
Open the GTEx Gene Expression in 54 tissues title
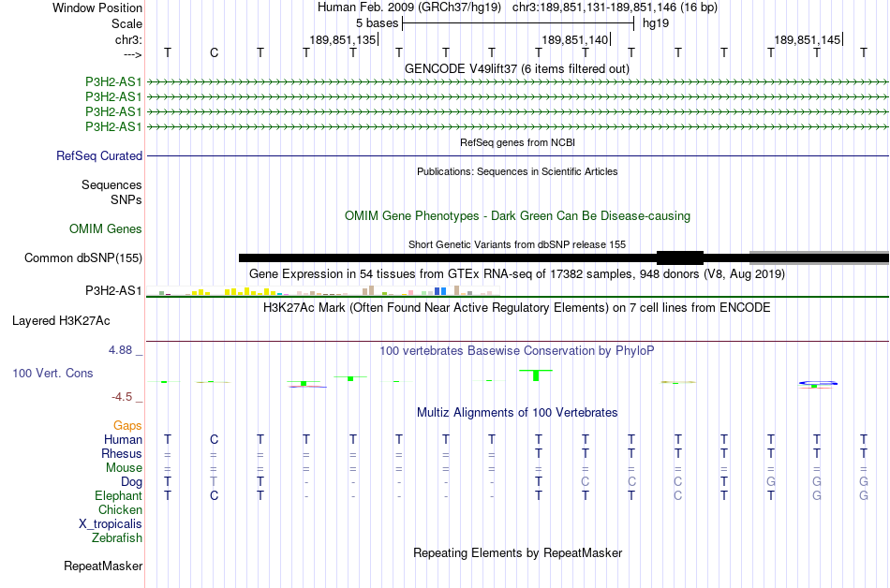coord(517,274)
